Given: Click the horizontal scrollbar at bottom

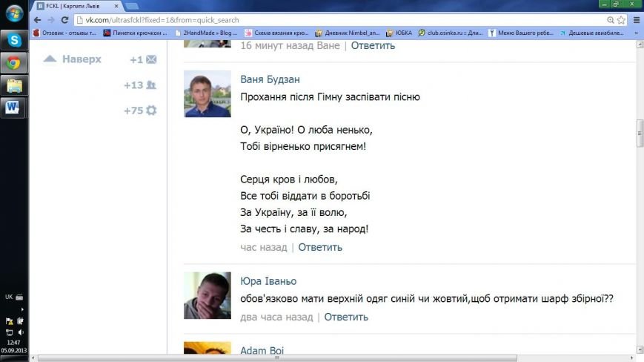Looking at the screenshot, I should [277, 358].
